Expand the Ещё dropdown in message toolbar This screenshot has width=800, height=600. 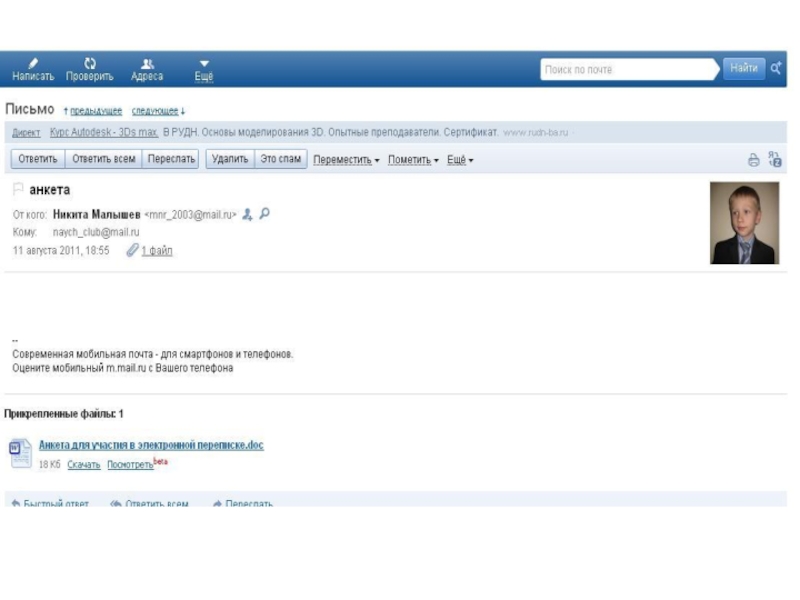(460, 160)
